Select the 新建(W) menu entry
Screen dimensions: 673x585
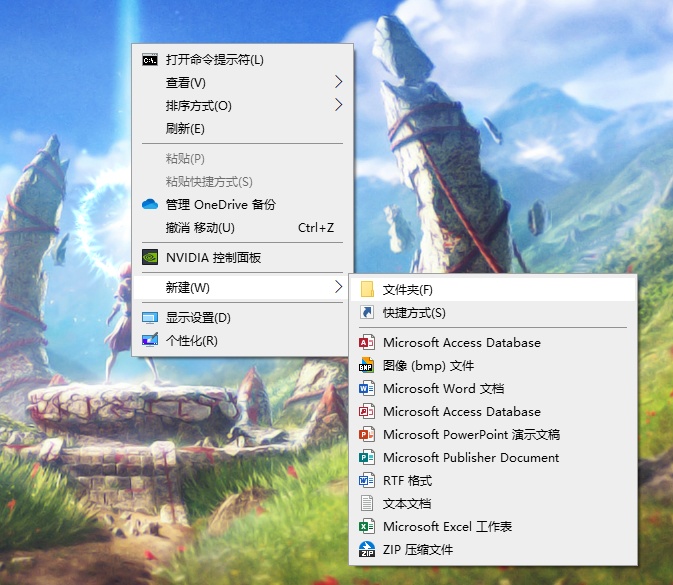[243, 288]
